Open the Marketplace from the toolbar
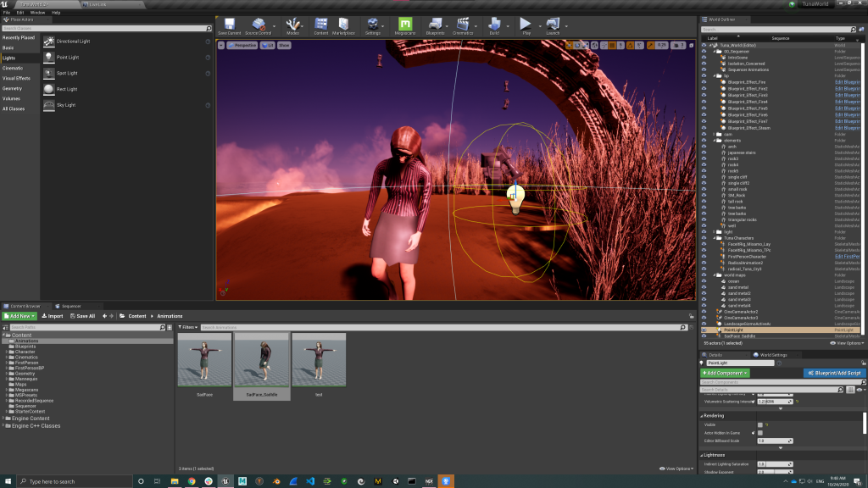Image resolution: width=868 pixels, height=488 pixels. click(x=343, y=25)
